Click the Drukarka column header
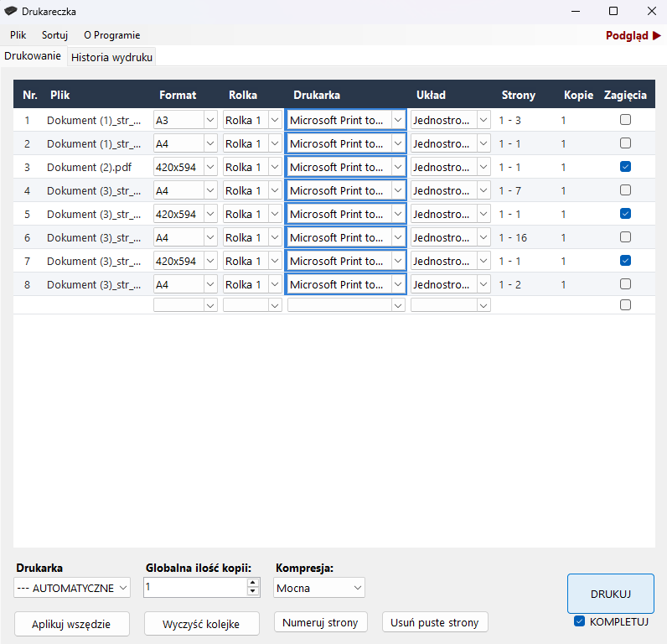This screenshot has height=644, width=667. pyautogui.click(x=317, y=95)
